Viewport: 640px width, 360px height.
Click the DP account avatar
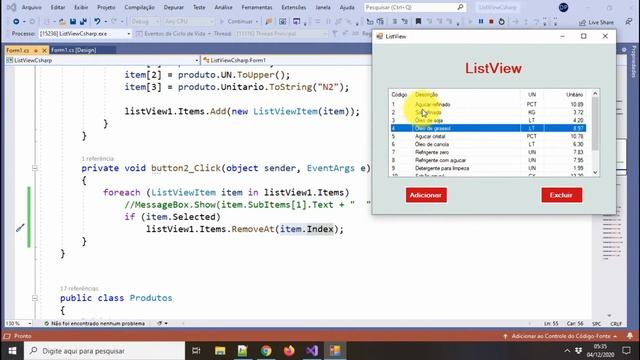click(563, 7)
